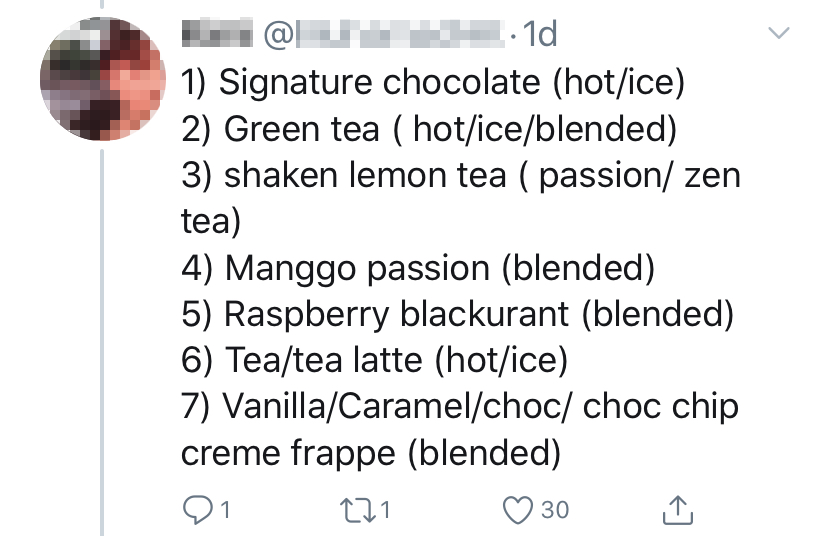Click the 'Raspberry blackurant (blended)' line
The height and width of the screenshot is (536, 828).
457,314
